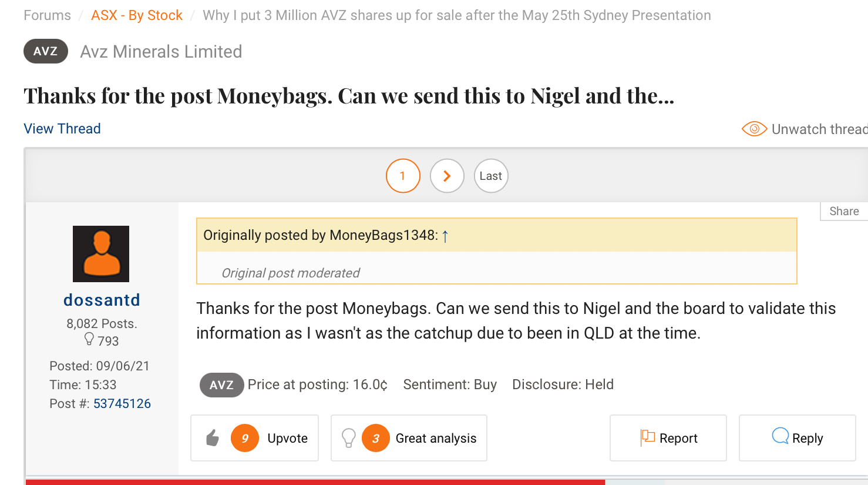Open the Forums breadcrumb
The width and height of the screenshot is (868, 485).
(47, 15)
